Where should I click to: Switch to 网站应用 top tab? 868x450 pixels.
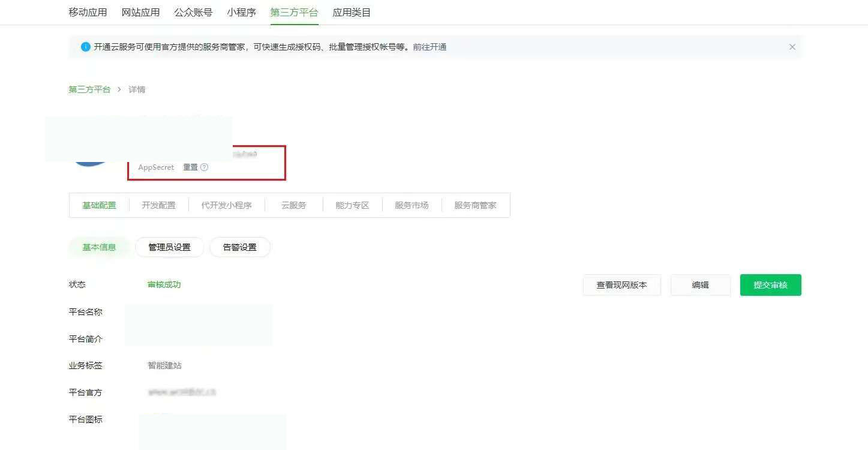pyautogui.click(x=140, y=12)
